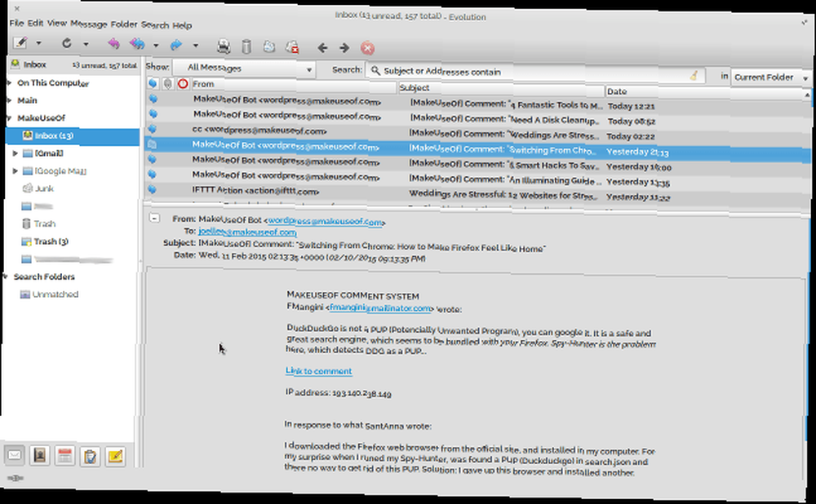
Task: Sort messages by Date column header
Action: tap(705, 93)
